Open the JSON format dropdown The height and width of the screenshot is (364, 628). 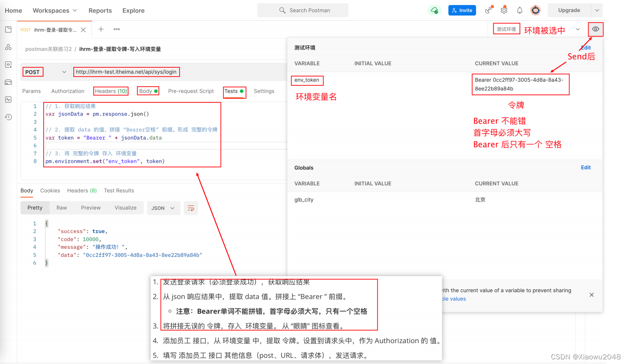point(163,208)
